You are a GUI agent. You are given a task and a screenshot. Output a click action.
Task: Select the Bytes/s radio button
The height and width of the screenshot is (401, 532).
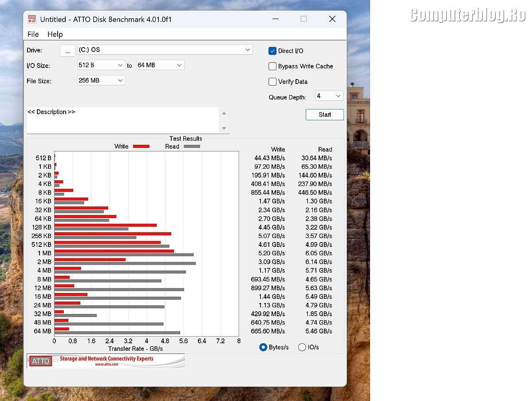(263, 347)
